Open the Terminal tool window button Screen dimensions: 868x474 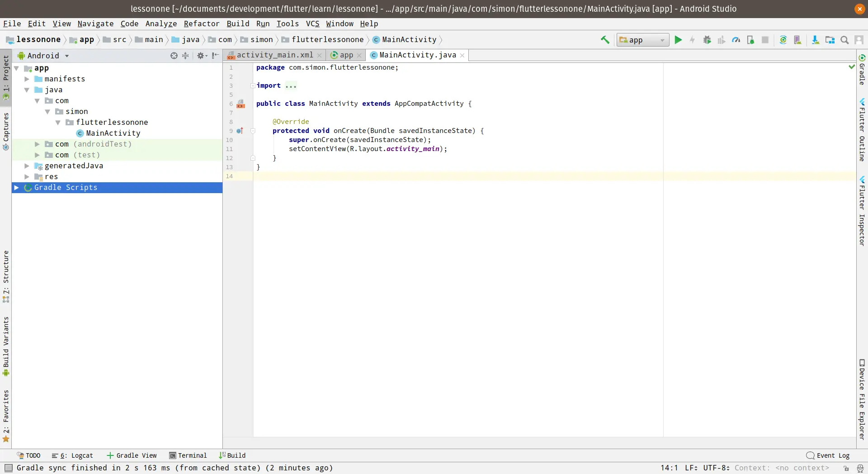click(188, 455)
